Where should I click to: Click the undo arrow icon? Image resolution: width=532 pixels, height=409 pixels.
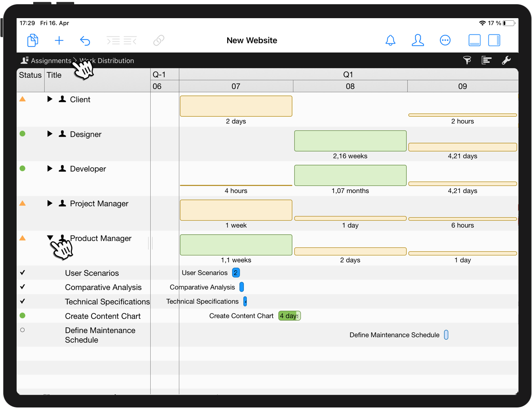point(85,40)
